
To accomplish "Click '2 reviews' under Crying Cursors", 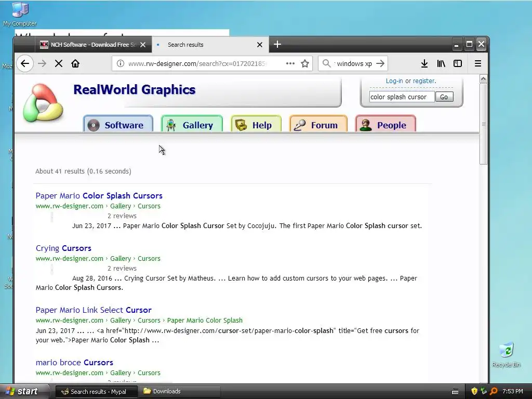I will point(122,269).
